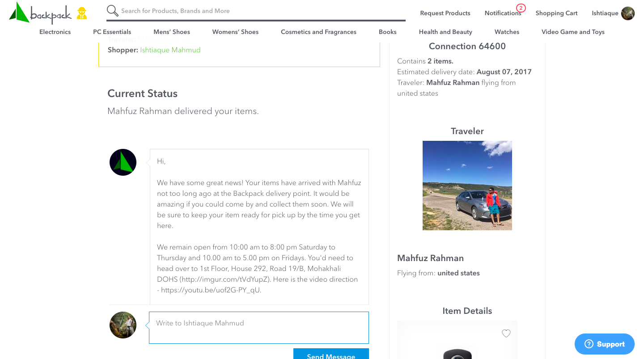644x359 pixels.
Task: Click the search magnifier icon
Action: tap(113, 11)
